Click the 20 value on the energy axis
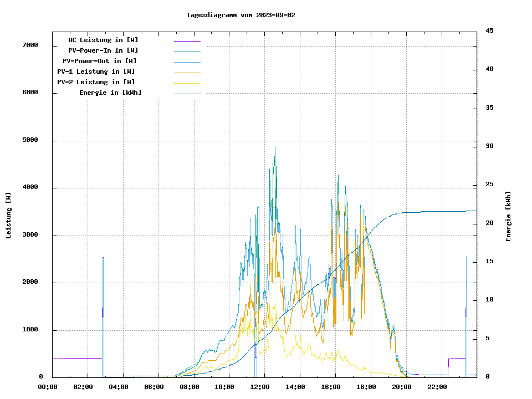Viewport: 532px width, 399px height. tap(489, 223)
